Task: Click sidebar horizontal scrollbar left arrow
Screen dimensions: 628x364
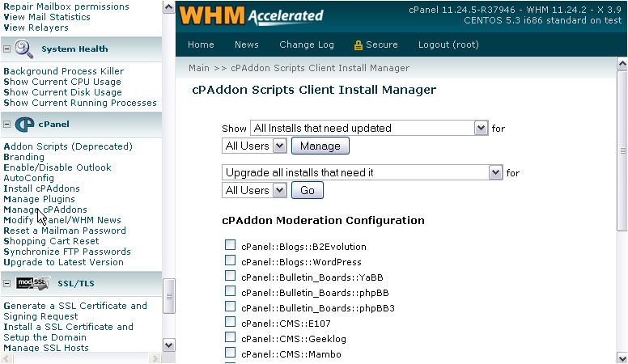Action: (x=6, y=358)
